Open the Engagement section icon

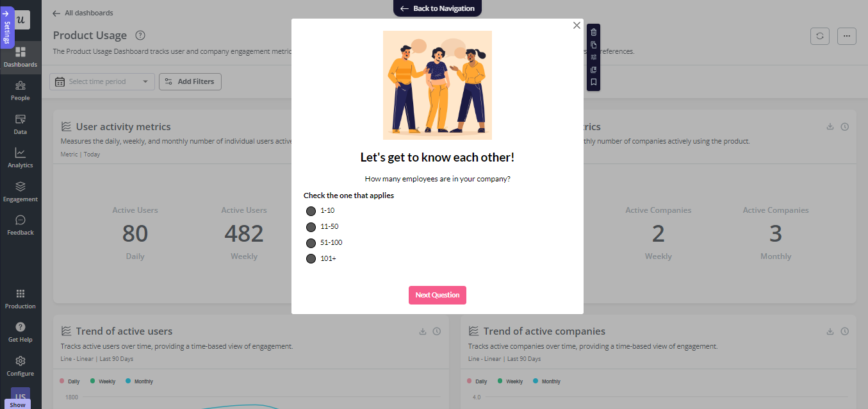(20, 192)
